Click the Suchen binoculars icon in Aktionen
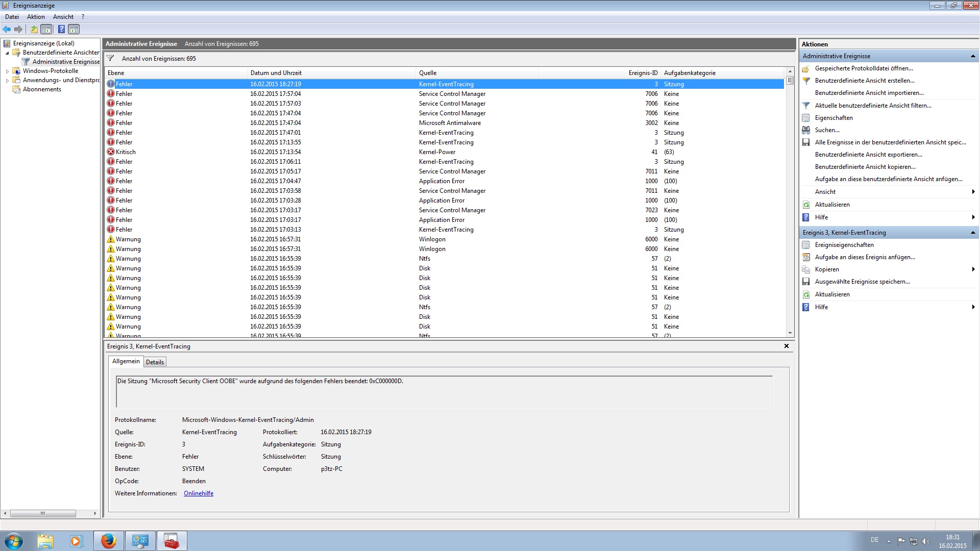 coord(806,130)
